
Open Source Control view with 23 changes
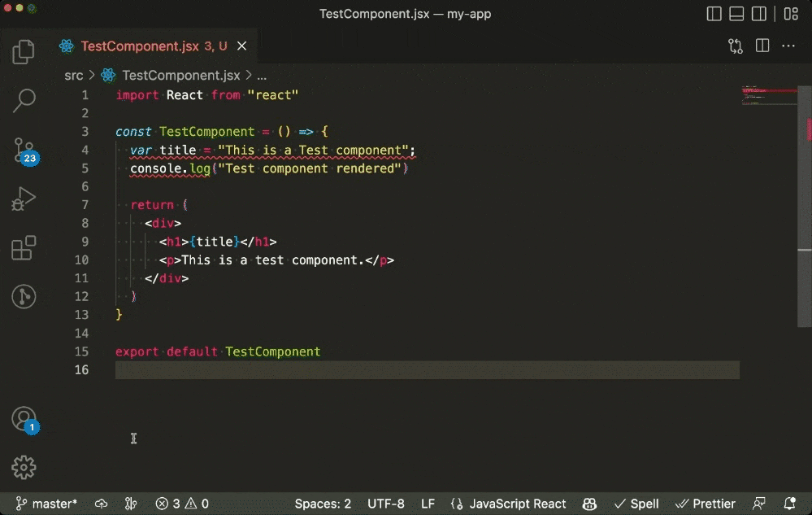(x=24, y=150)
